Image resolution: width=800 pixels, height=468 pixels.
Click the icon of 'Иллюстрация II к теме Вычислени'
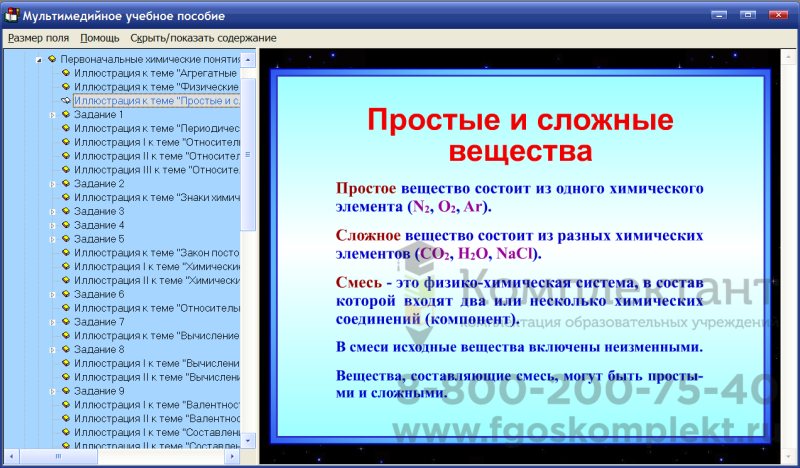(x=66, y=377)
